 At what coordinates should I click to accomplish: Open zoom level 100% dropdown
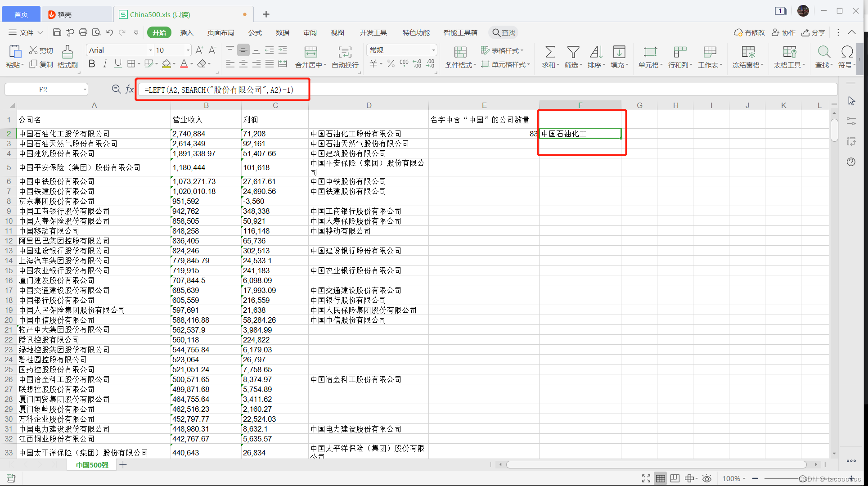point(734,478)
